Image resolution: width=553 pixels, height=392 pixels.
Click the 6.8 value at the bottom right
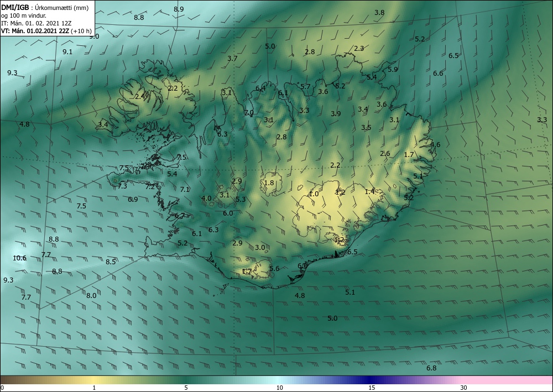(x=431, y=368)
